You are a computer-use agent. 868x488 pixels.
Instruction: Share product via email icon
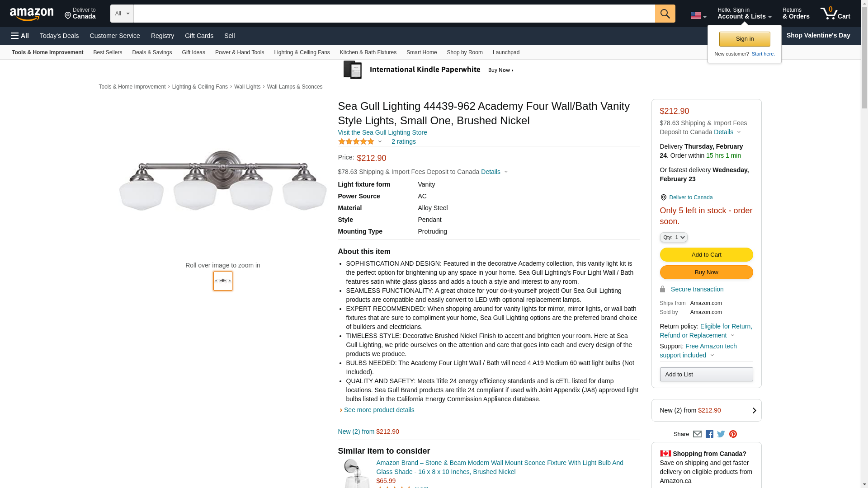[x=697, y=434]
